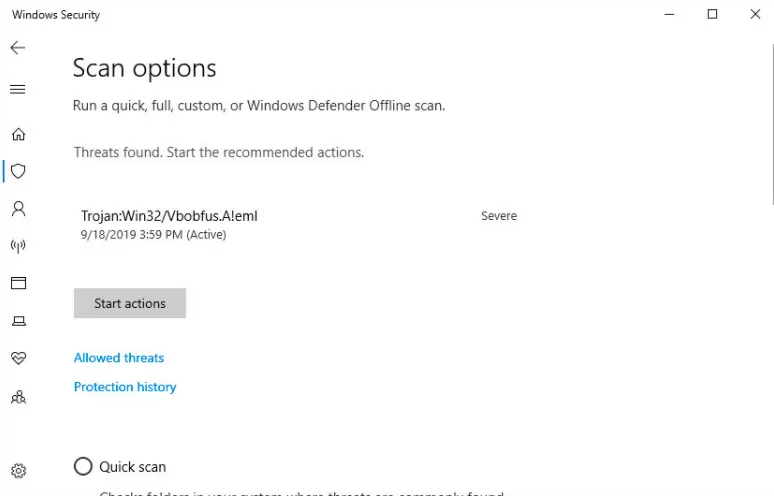Click the Scan options heading

point(145,69)
